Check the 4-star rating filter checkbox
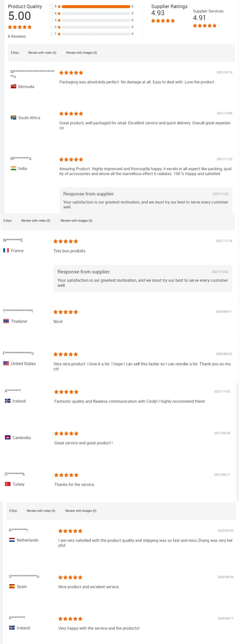Viewport: 239px width, 644px height. click(52, 13)
